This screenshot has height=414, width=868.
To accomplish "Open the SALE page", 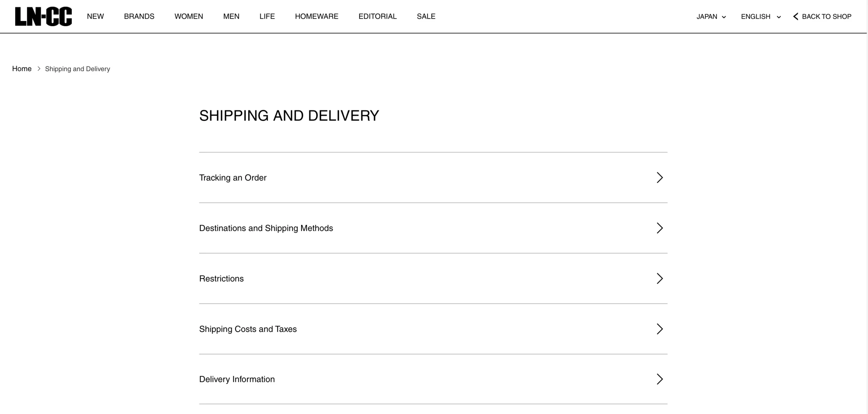I will pyautogui.click(x=426, y=16).
